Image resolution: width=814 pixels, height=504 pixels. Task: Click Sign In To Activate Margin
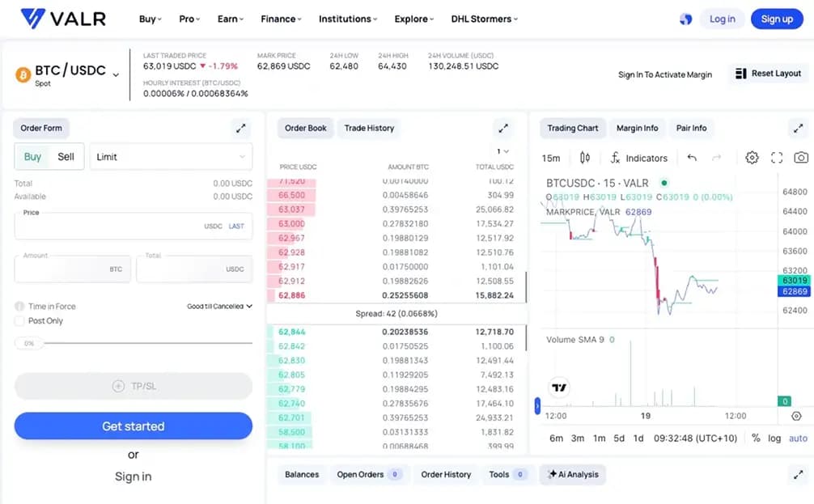point(665,74)
